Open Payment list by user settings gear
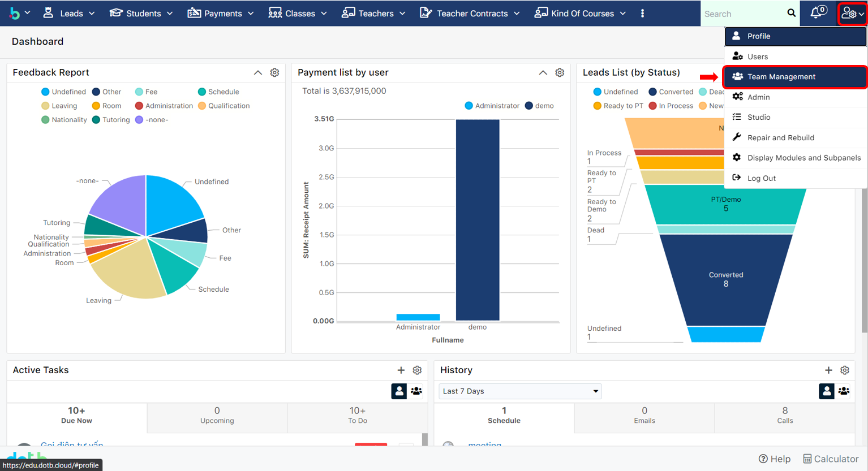Viewport: 868px width, 471px height. point(560,72)
